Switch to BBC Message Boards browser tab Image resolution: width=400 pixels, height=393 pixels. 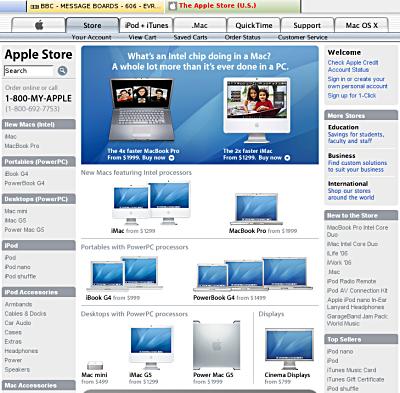click(x=95, y=6)
